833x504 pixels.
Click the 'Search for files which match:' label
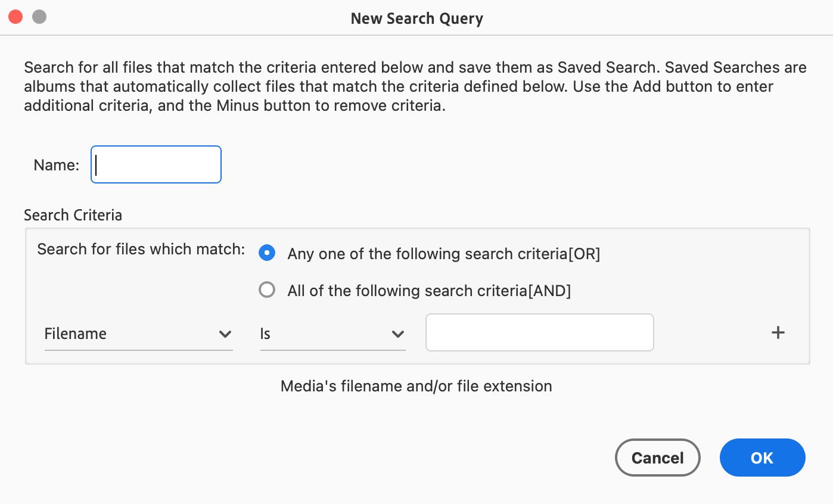pyautogui.click(x=141, y=249)
